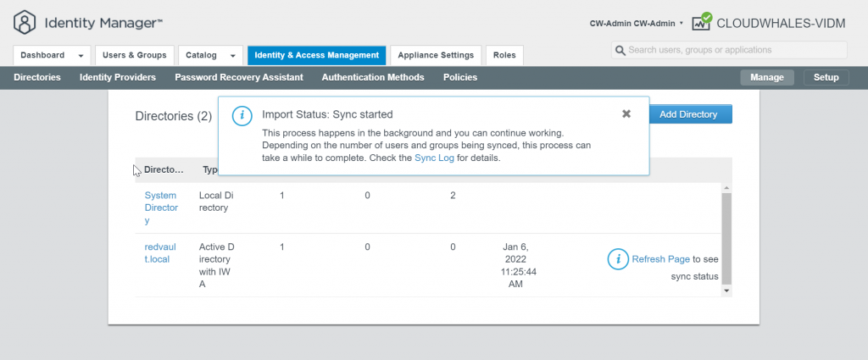The width and height of the screenshot is (868, 360).
Task: Open Authentication Methods page
Action: pos(373,77)
